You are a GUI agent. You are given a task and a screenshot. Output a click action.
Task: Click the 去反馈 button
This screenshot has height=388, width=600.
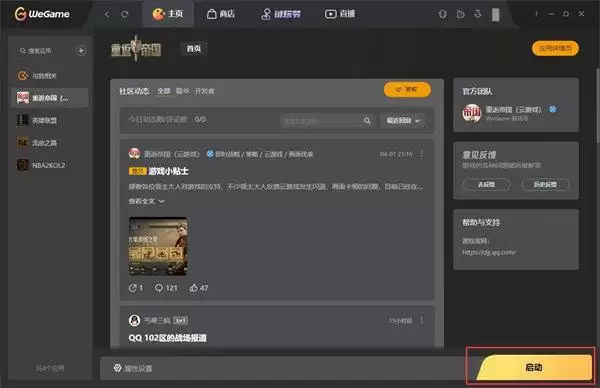[x=486, y=184]
